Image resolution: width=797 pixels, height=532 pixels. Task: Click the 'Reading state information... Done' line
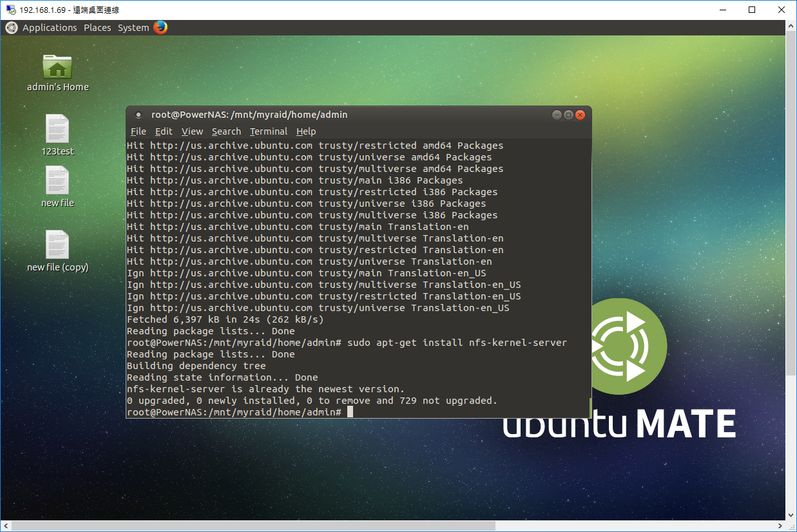(x=222, y=377)
